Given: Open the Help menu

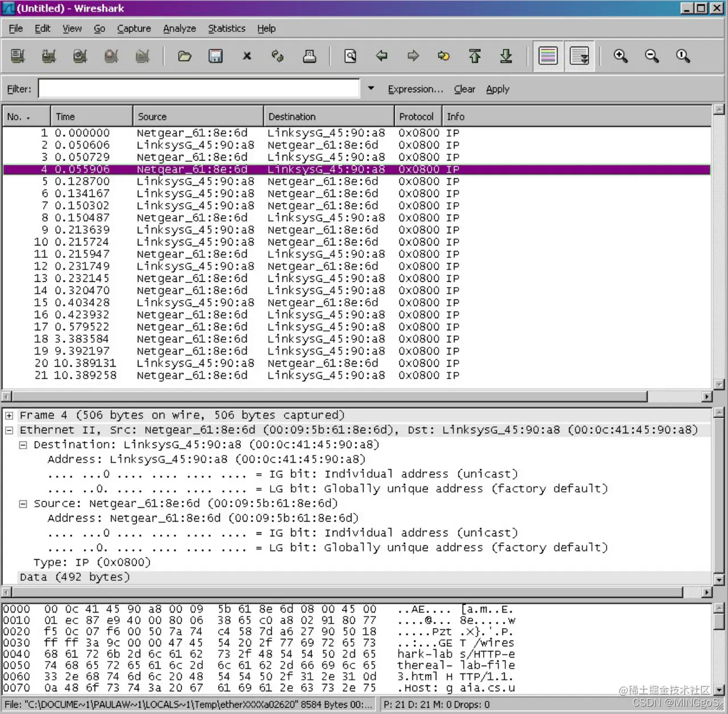Looking at the screenshot, I should 266,28.
